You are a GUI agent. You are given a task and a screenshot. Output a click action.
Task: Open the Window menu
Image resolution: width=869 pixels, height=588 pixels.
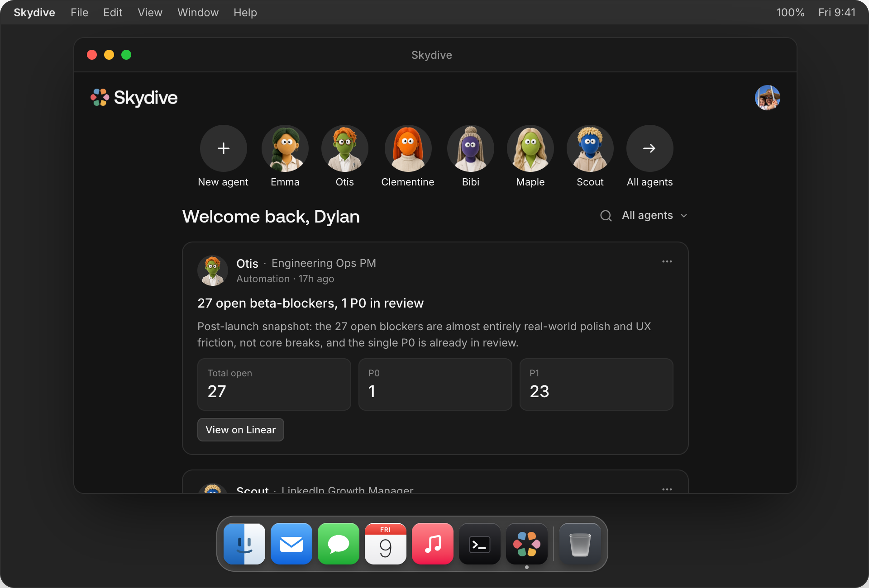(x=198, y=13)
